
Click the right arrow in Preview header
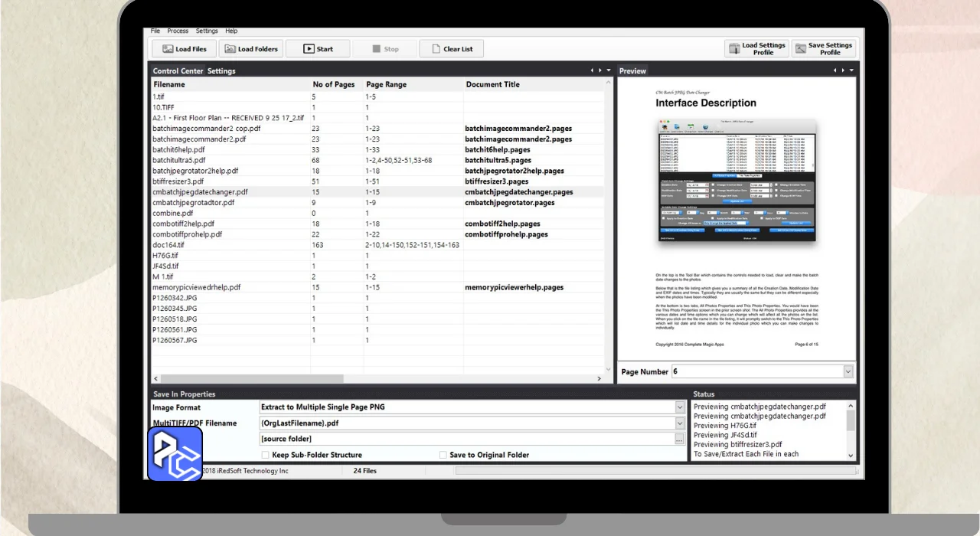pos(843,70)
